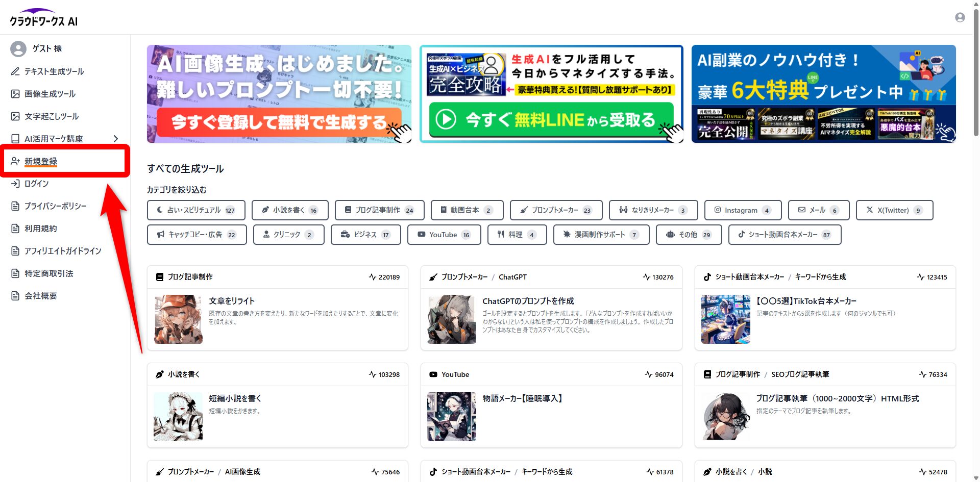This screenshot has height=482, width=980.
Task: Click the 料理 cutlery category icon
Action: pos(501,235)
